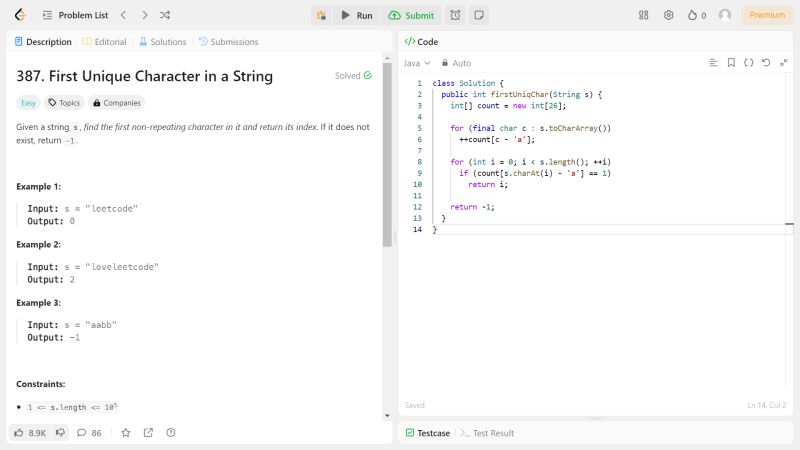The width and height of the screenshot is (800, 450).
Task: Switch to the Submissions tab
Action: coord(228,42)
